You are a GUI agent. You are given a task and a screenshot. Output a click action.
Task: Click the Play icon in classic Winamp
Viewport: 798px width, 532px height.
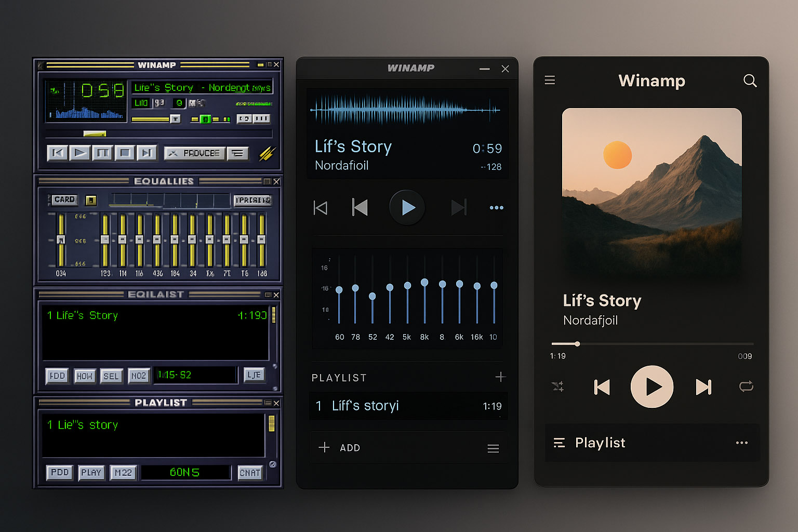click(x=79, y=152)
